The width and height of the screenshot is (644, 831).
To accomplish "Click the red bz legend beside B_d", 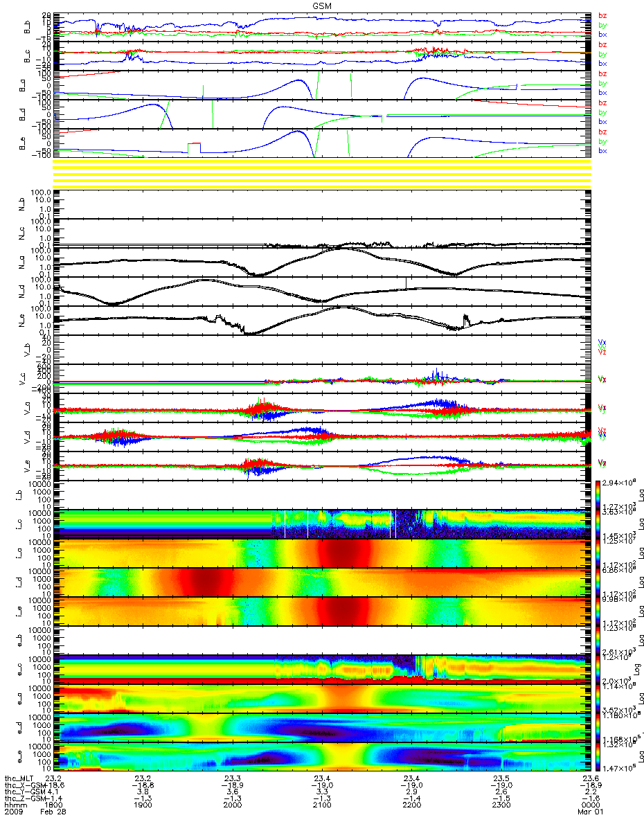I will 602,102.
